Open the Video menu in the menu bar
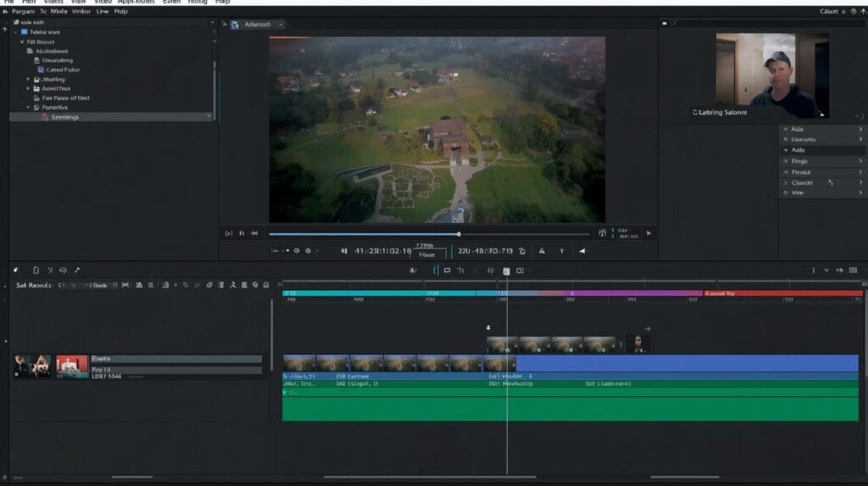Viewport: 868px width, 486px height. pos(103,3)
